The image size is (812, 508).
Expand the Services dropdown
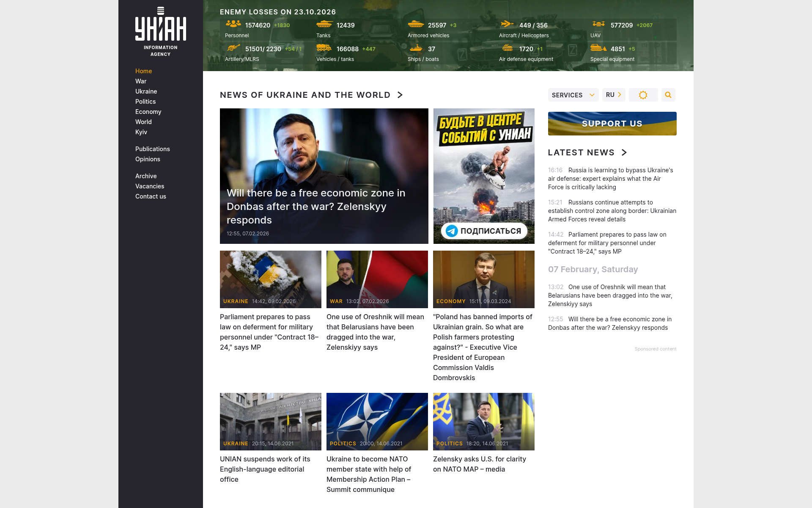click(573, 95)
